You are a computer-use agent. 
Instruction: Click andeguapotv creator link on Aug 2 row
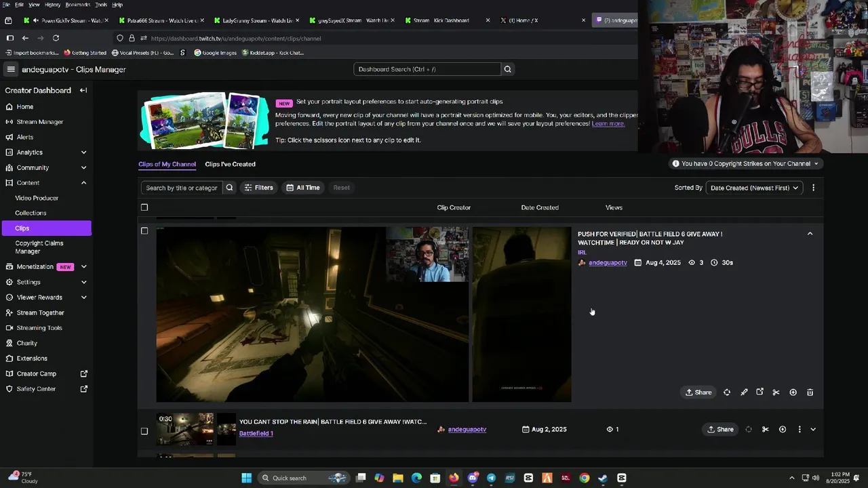[467, 429]
